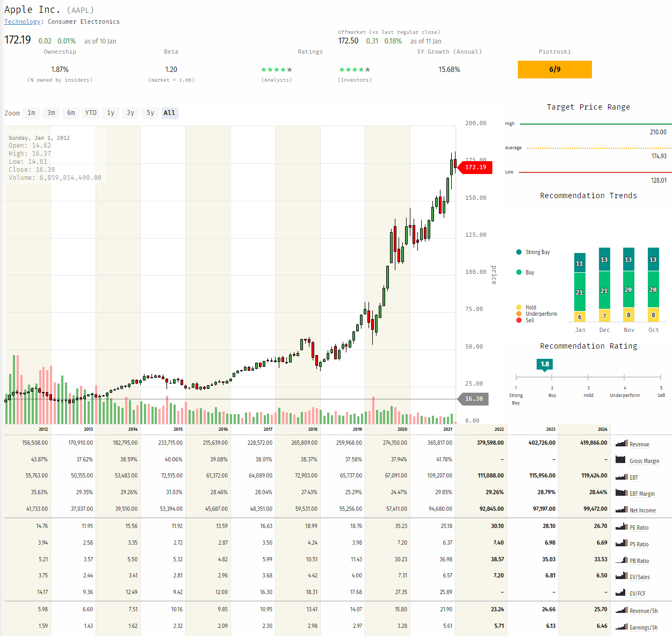Set chart zoom to 1m
The image size is (672, 636).
tap(32, 113)
